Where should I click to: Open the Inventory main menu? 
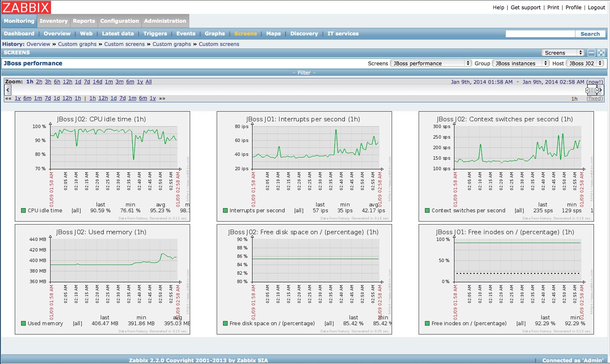coord(54,21)
